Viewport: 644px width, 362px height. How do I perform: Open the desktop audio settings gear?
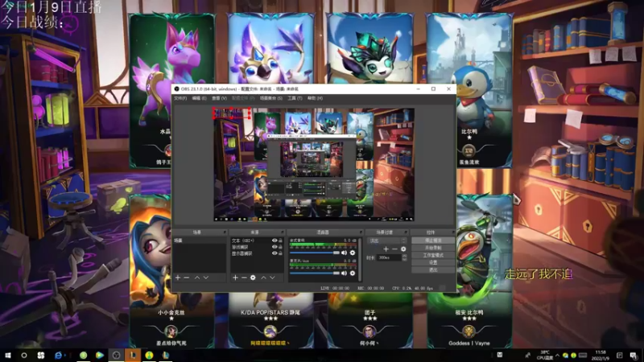click(x=353, y=253)
